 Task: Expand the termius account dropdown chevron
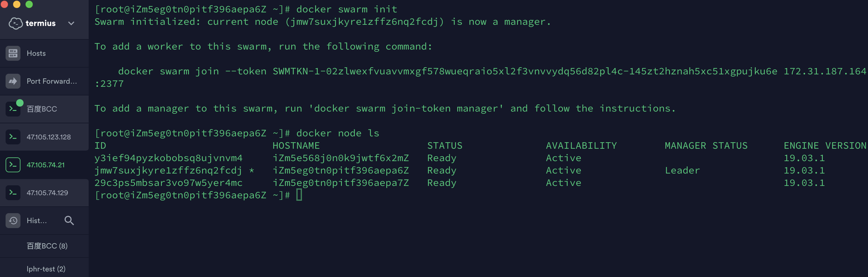pyautogui.click(x=71, y=23)
